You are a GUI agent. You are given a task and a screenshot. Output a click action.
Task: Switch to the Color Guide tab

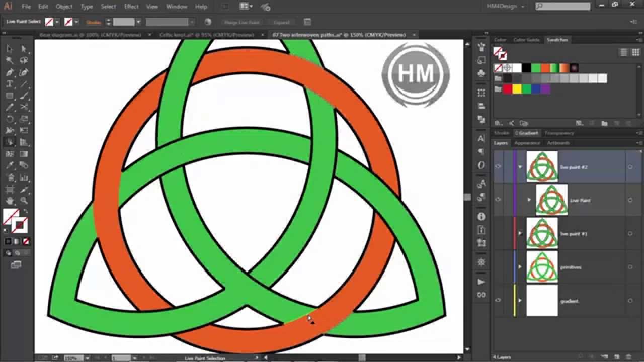526,40
